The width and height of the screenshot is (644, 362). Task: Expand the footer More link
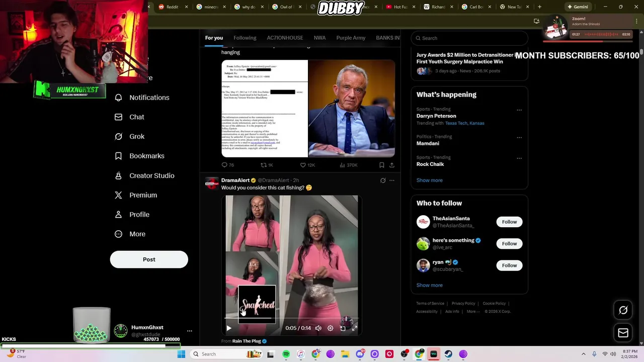472,311
